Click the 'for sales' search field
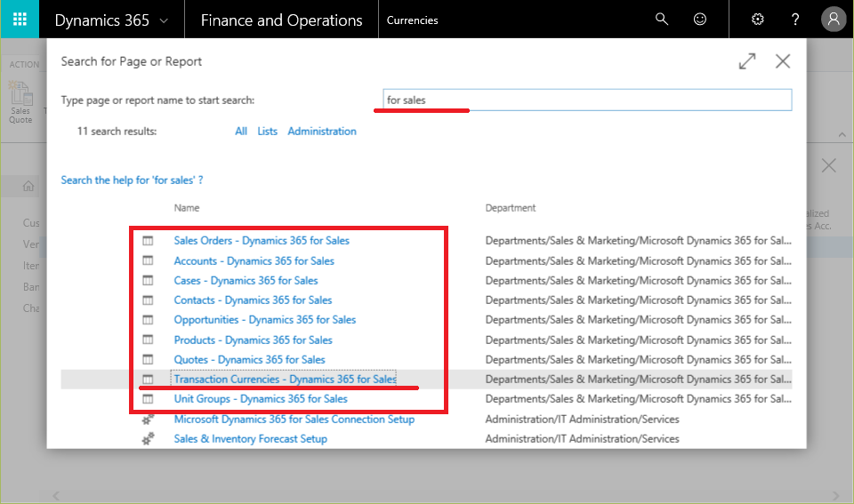Viewport: 854px width, 504px height. tap(587, 100)
